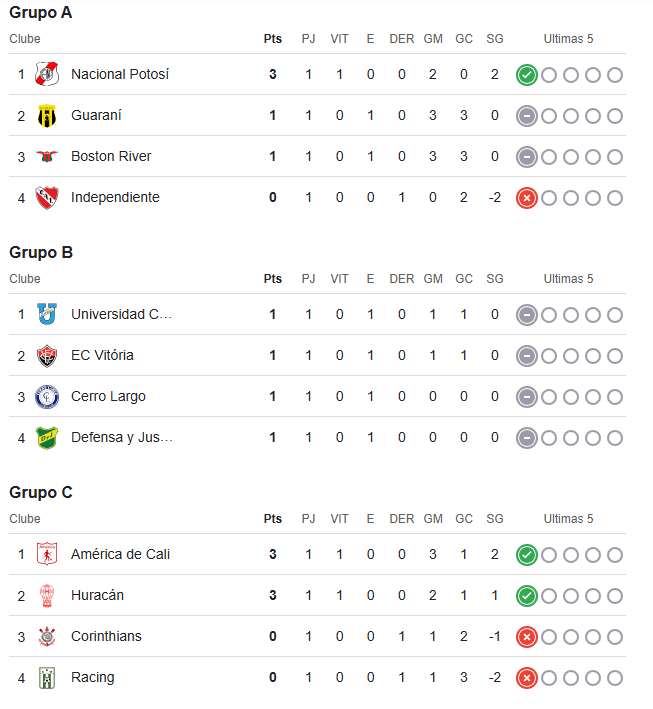Click the Grupo B heading
653x709 pixels.
[x=41, y=252]
